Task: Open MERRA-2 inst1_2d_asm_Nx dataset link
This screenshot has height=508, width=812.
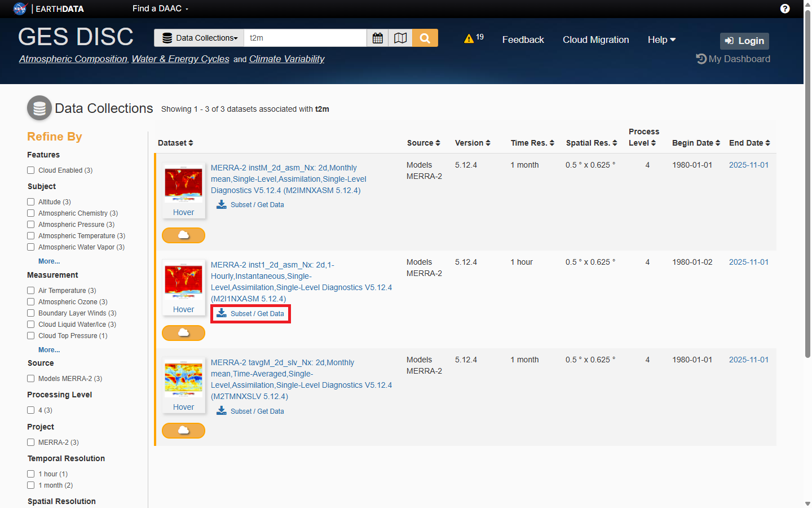Action: [301, 282]
